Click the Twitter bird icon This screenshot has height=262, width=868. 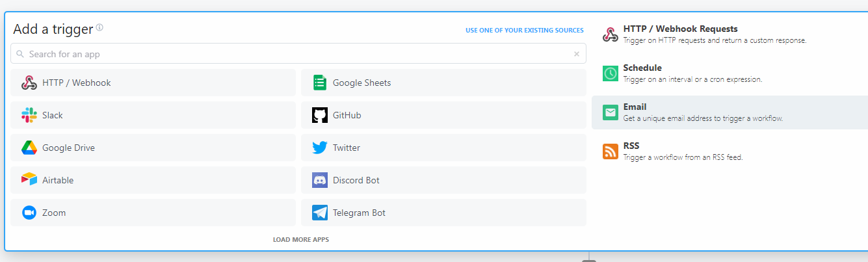pyautogui.click(x=319, y=148)
